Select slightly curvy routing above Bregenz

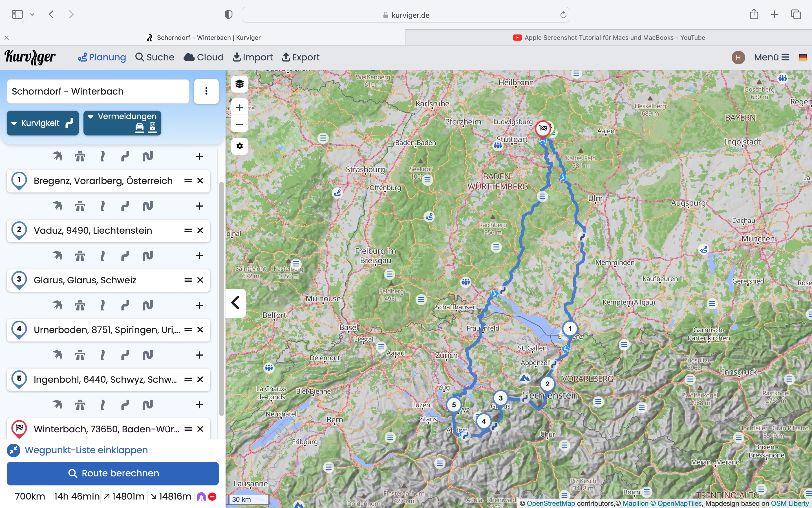[x=103, y=156]
